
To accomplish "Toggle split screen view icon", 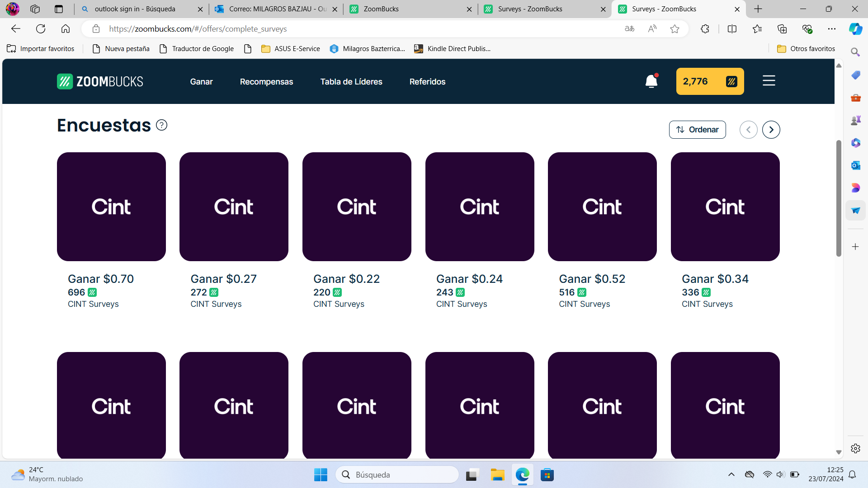I will click(732, 29).
